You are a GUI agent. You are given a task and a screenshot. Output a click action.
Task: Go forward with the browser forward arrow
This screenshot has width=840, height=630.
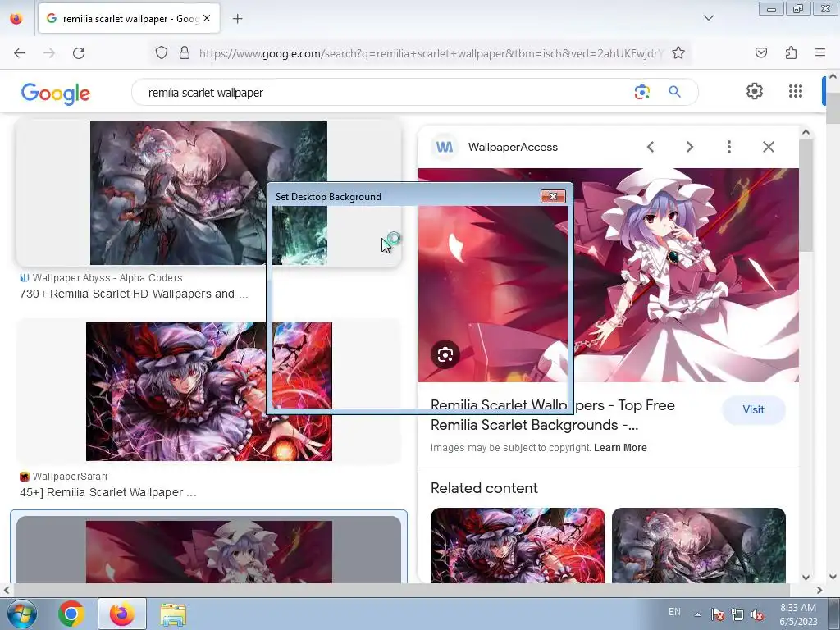49,53
